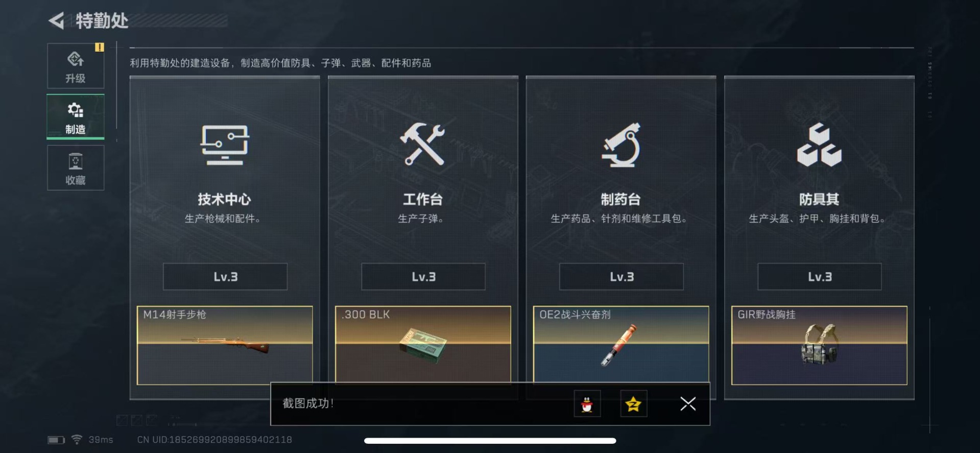Click the 工作台 hammer and wrench icon

(423, 144)
